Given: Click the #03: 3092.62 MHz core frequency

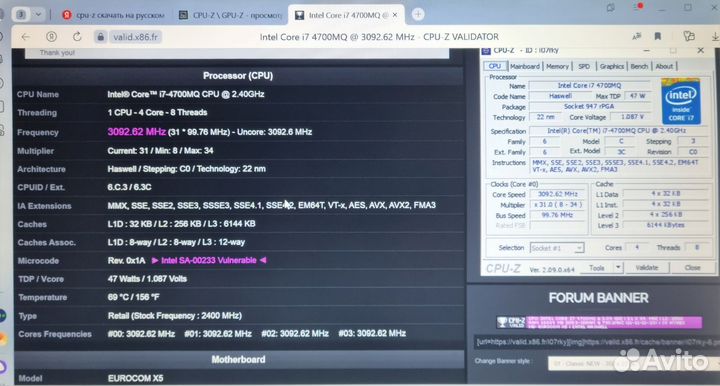Looking at the screenshot, I should pos(372,334).
